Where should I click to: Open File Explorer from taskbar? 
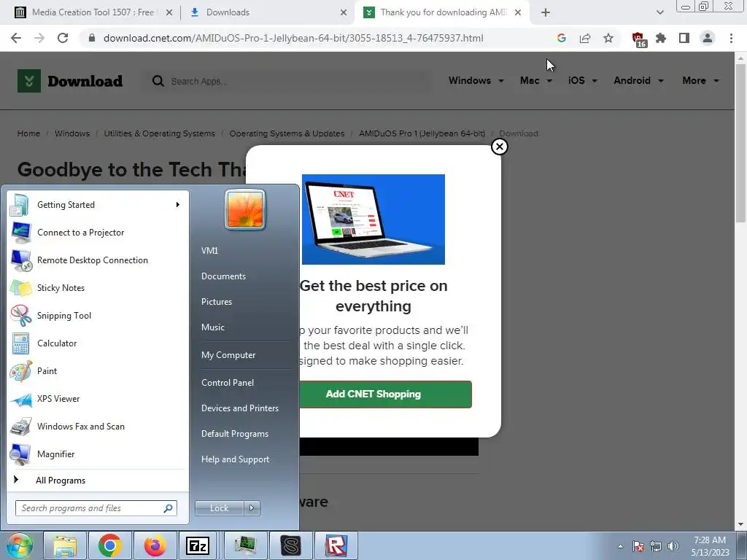coord(65,545)
